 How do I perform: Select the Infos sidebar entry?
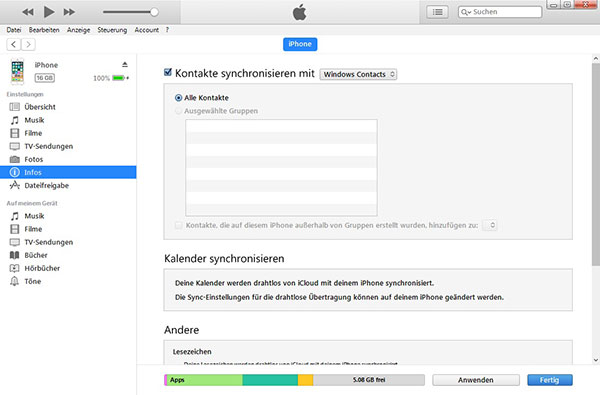coord(68,172)
